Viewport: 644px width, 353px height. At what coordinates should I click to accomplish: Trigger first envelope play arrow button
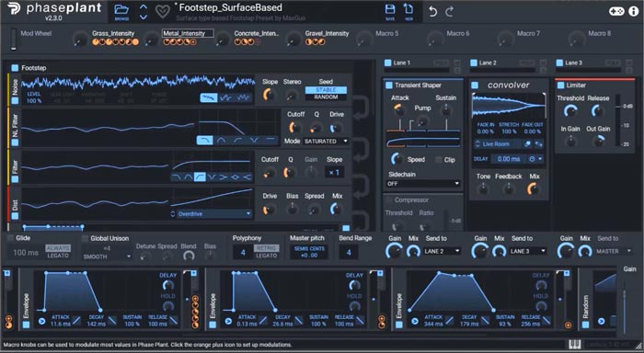42,321
